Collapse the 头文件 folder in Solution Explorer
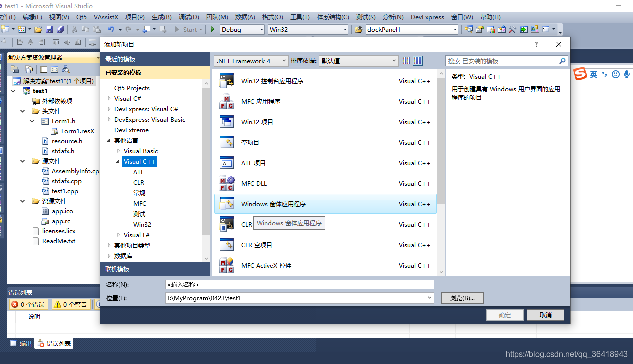 (21, 111)
